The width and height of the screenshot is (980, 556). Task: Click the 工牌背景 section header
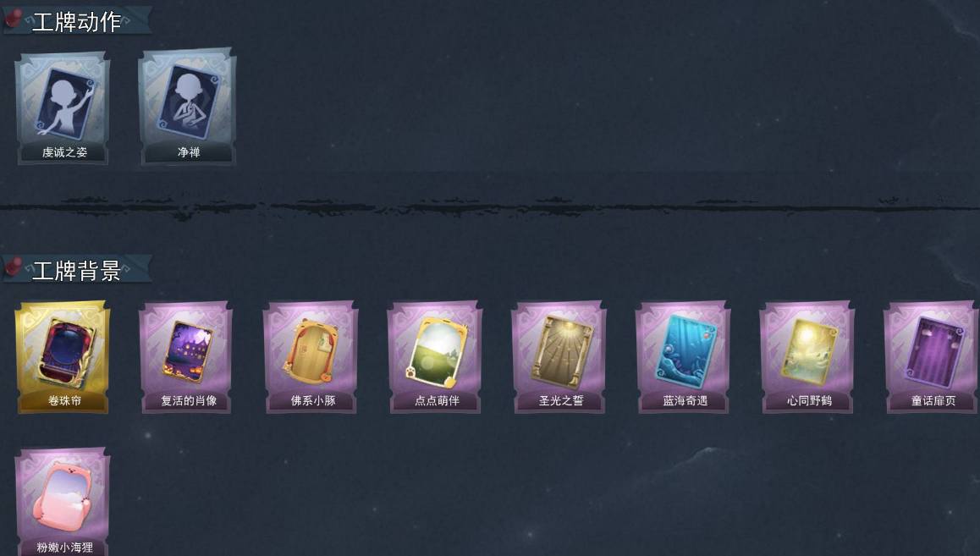pyautogui.click(x=76, y=271)
